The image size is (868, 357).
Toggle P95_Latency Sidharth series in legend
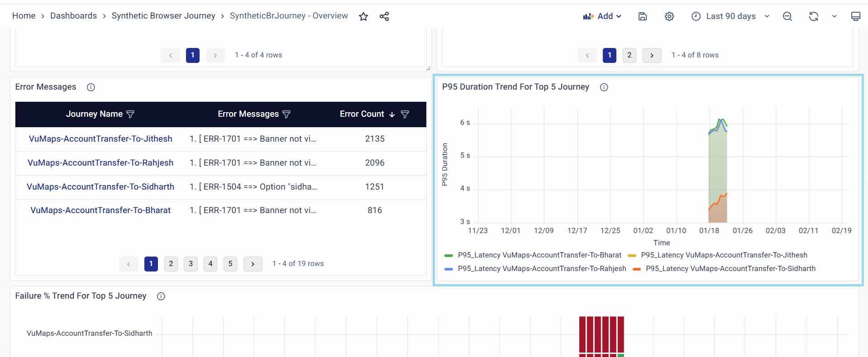(x=730, y=269)
